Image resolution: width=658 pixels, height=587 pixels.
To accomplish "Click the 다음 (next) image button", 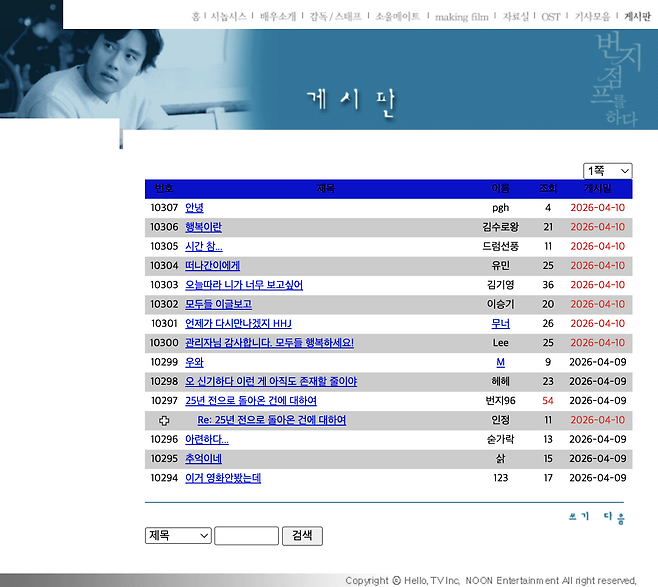I will click(x=614, y=517).
